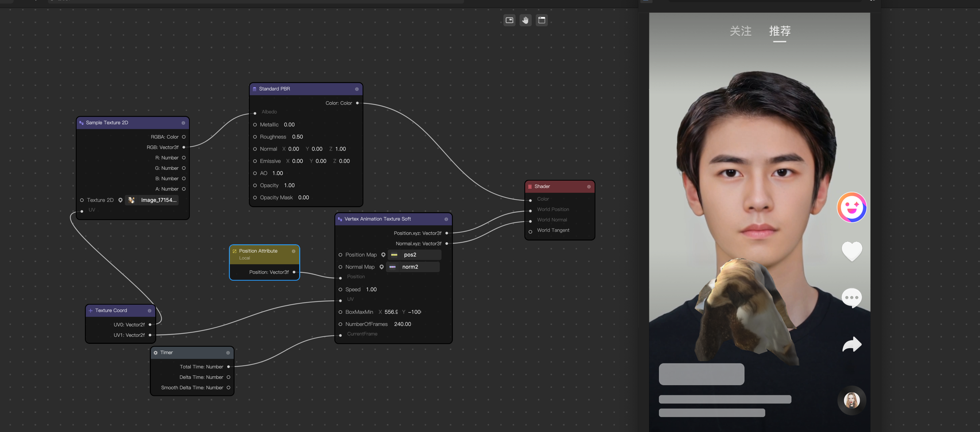Image resolution: width=980 pixels, height=432 pixels.
Task: Click the NumberOfFrames value 240.00
Action: (x=403, y=324)
